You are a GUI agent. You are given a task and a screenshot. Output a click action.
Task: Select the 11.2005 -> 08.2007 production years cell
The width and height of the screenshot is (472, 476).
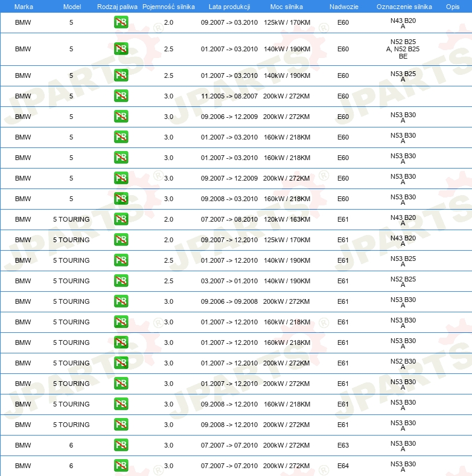coord(229,96)
